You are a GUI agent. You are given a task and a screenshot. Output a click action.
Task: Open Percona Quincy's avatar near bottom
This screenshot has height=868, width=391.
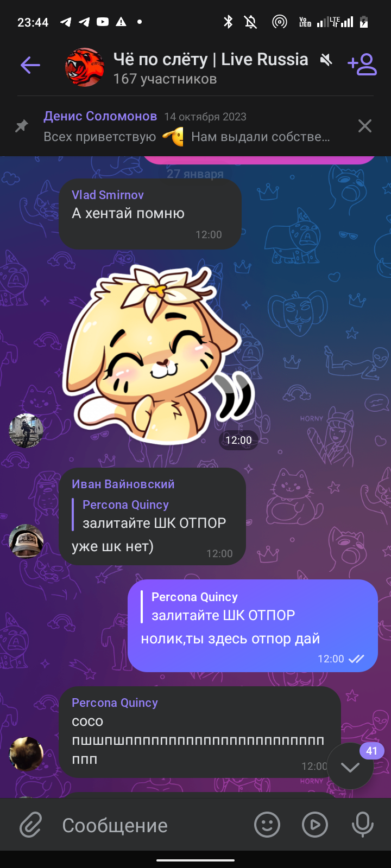point(26,754)
